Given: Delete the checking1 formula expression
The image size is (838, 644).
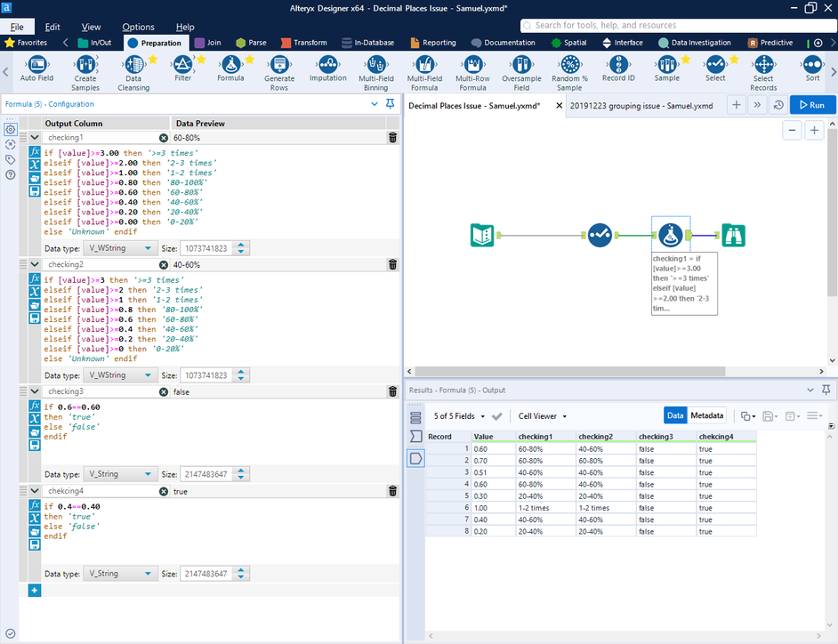Looking at the screenshot, I should pos(392,138).
